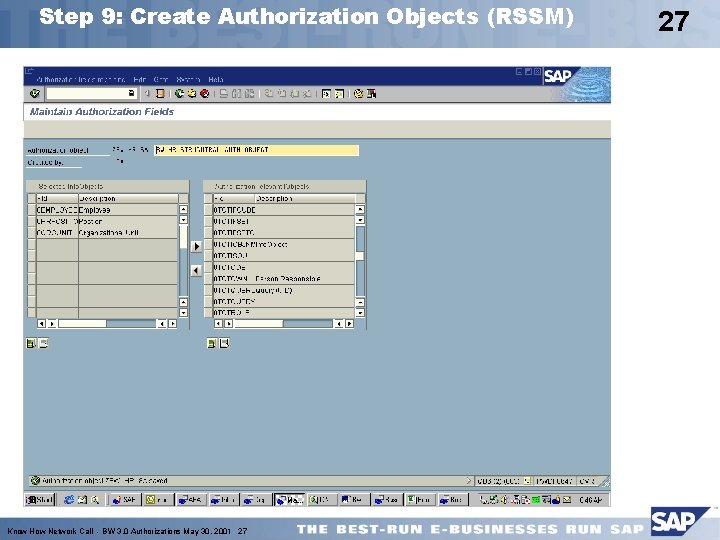Click the Find binoculars icon
This screenshot has height=540, width=720.
click(x=236, y=94)
